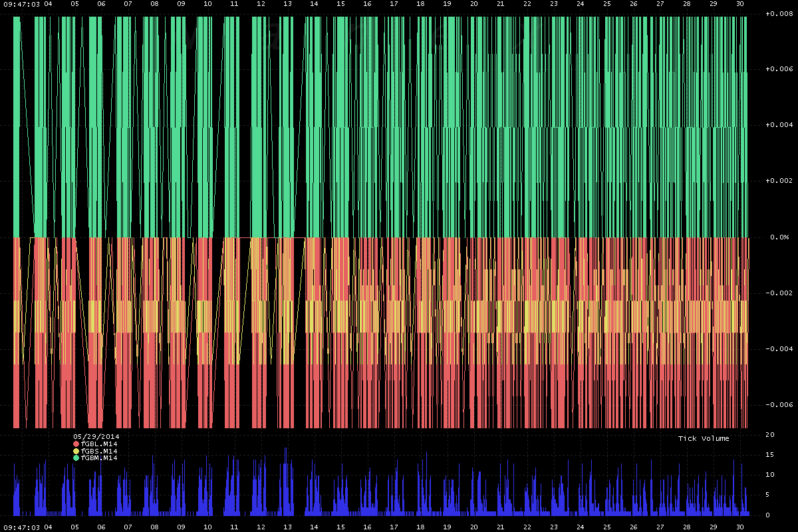The width and height of the screenshot is (798, 532).
Task: Click second marker 28 on bottom time axis
Action: click(x=686, y=527)
